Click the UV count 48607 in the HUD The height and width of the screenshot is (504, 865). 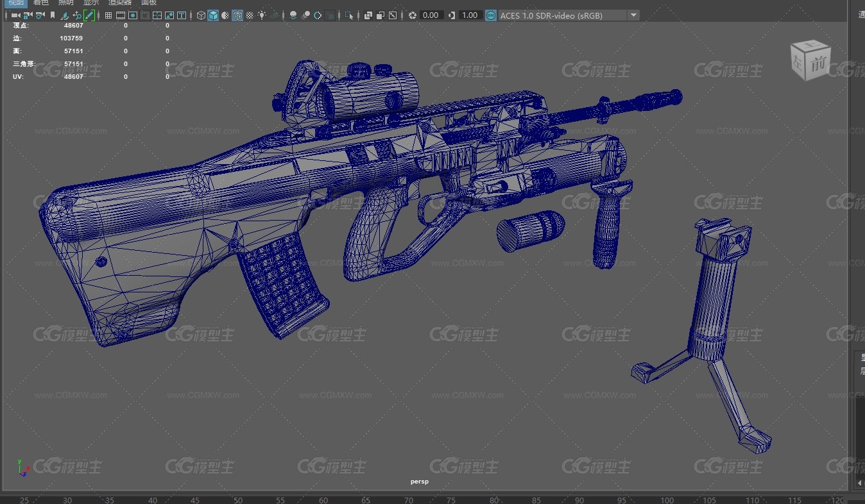pos(74,76)
